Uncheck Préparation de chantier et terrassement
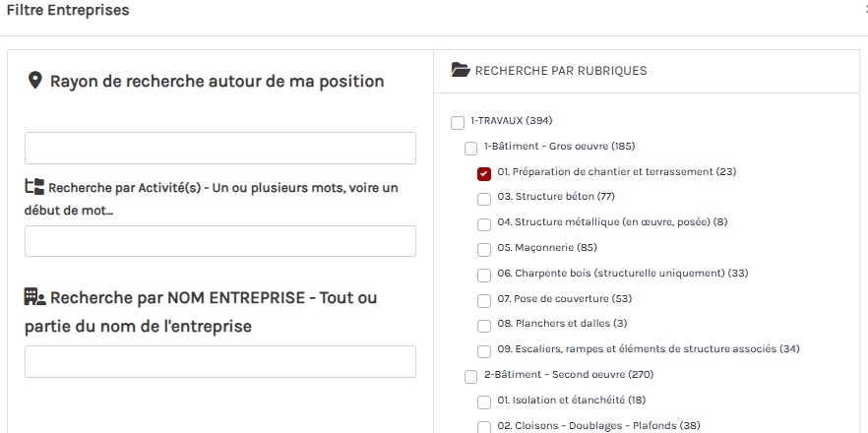 coord(484,173)
